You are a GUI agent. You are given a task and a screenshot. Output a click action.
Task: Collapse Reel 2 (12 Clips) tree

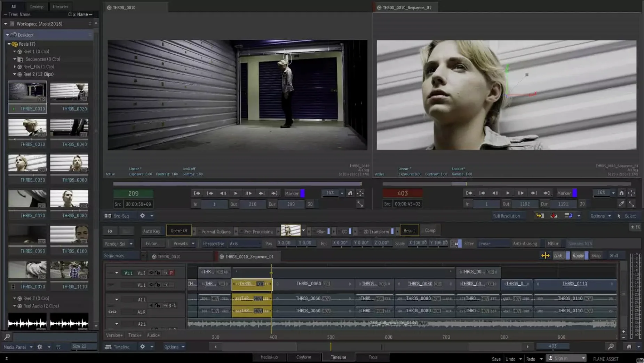(x=15, y=74)
